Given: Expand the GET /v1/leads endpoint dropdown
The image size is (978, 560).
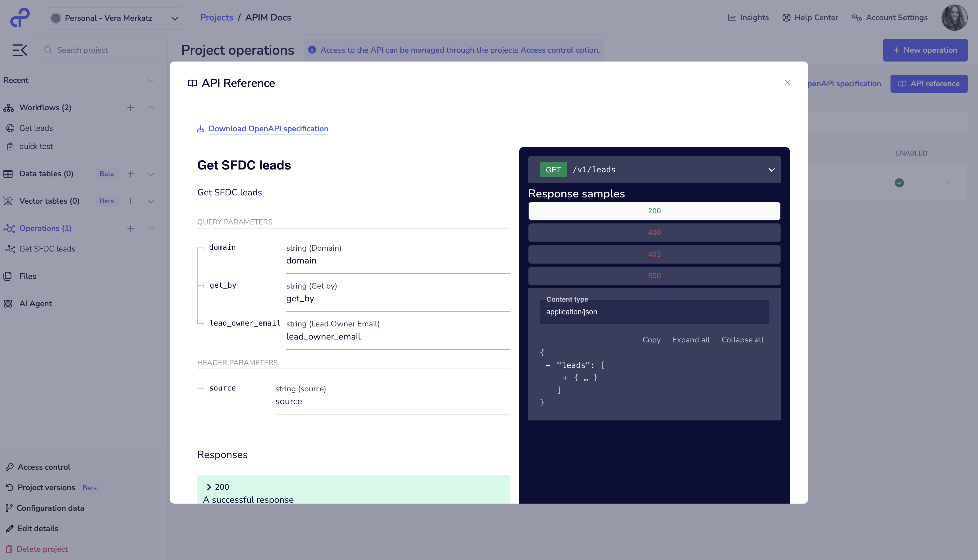Looking at the screenshot, I should coord(771,169).
